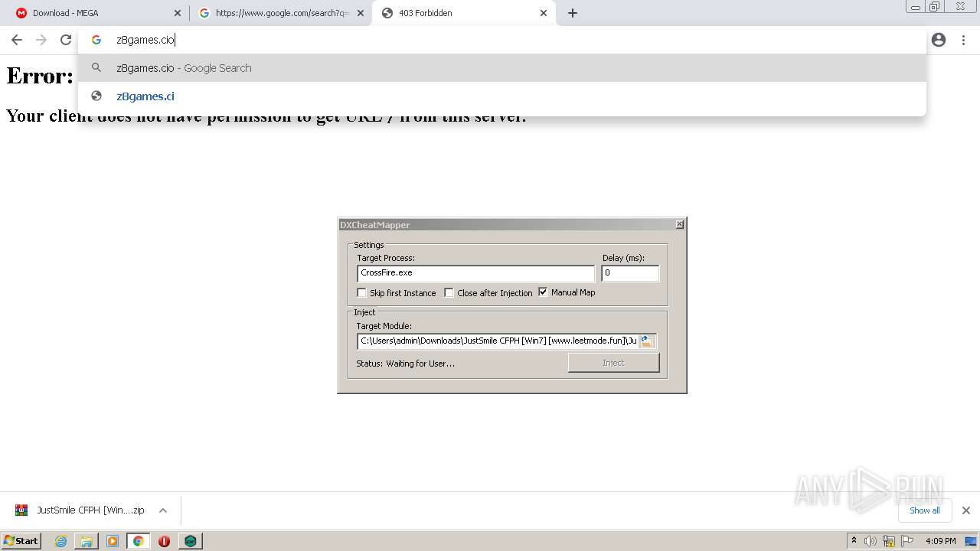Click the Opera icon in the taskbar

tap(164, 541)
